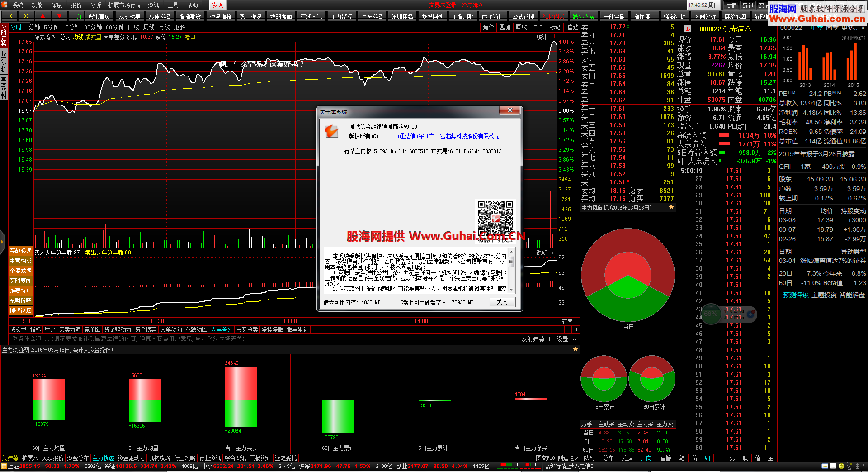868x472 pixels.
Task: Click minus button at indicator tab row end
Action: click(x=568, y=329)
